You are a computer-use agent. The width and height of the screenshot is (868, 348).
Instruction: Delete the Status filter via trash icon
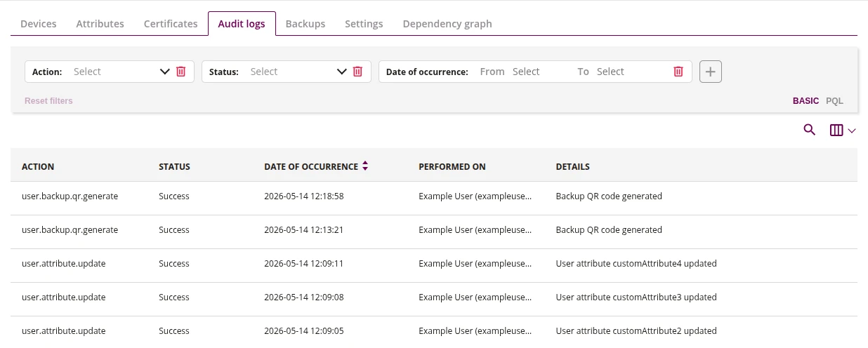pyautogui.click(x=357, y=72)
